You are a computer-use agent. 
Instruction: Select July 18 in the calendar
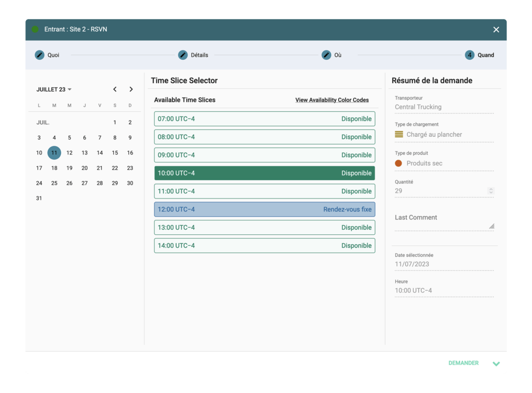tap(54, 168)
